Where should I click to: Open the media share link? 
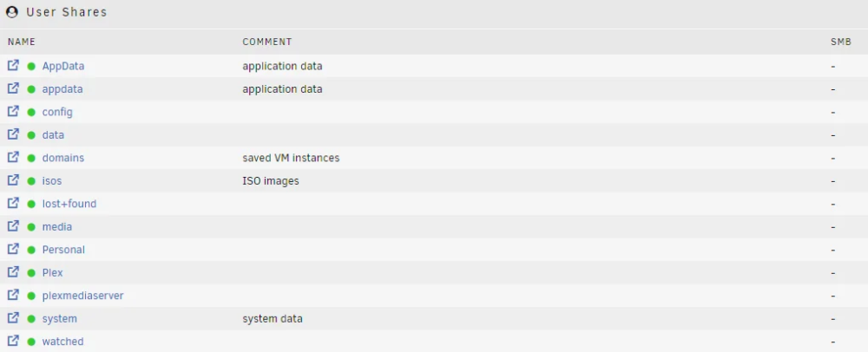(x=57, y=226)
